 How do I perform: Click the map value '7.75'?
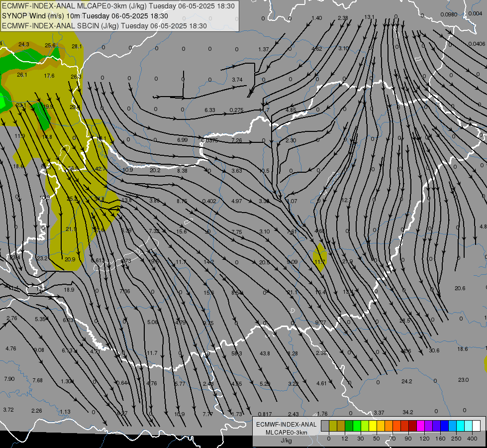tap(237, 232)
